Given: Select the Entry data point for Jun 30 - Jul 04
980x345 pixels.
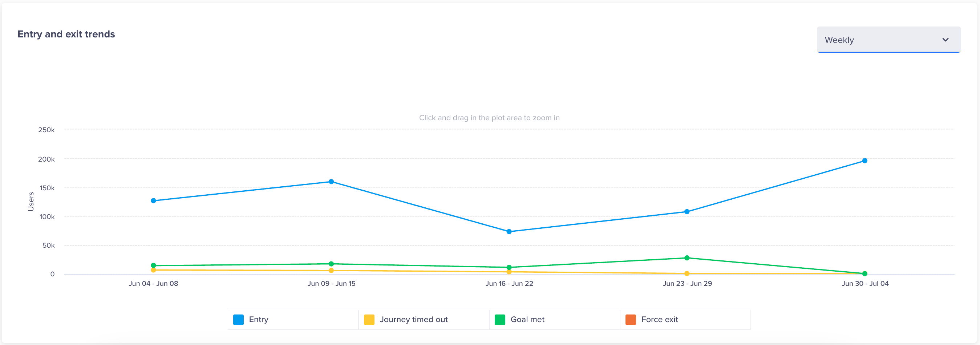Looking at the screenshot, I should tap(865, 160).
